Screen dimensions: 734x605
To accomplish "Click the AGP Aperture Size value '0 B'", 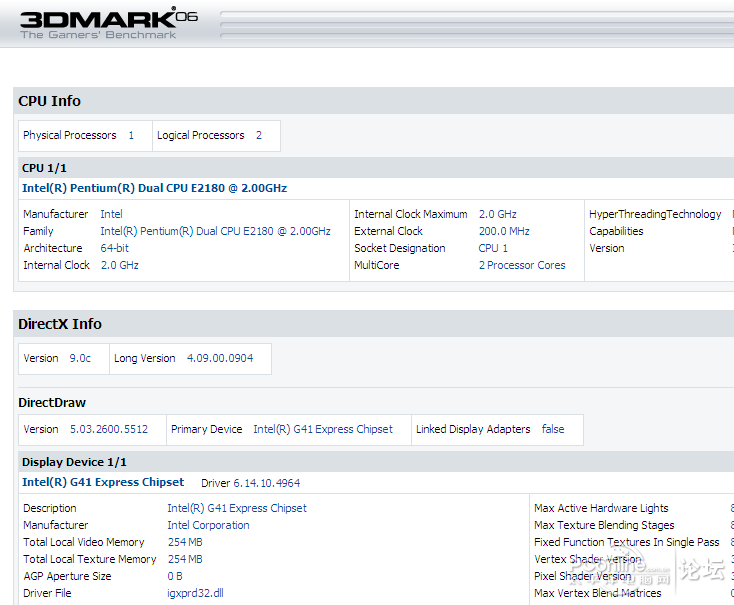I will pyautogui.click(x=175, y=576).
